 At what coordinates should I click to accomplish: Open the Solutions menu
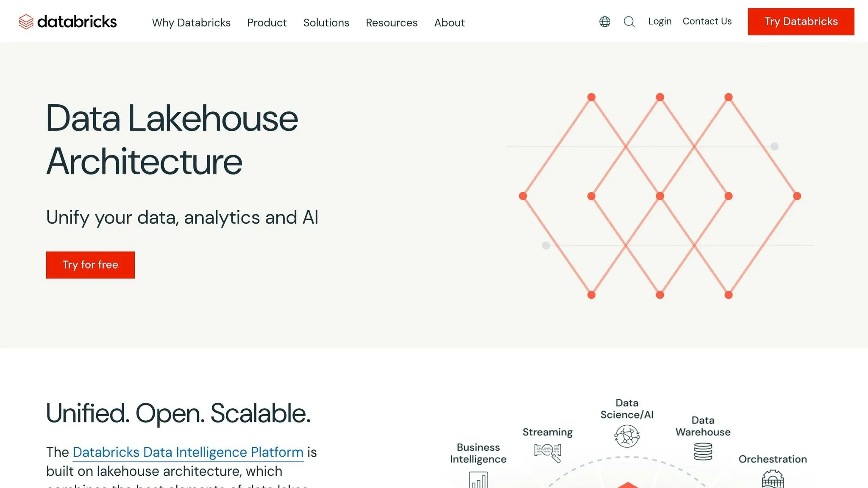click(326, 22)
